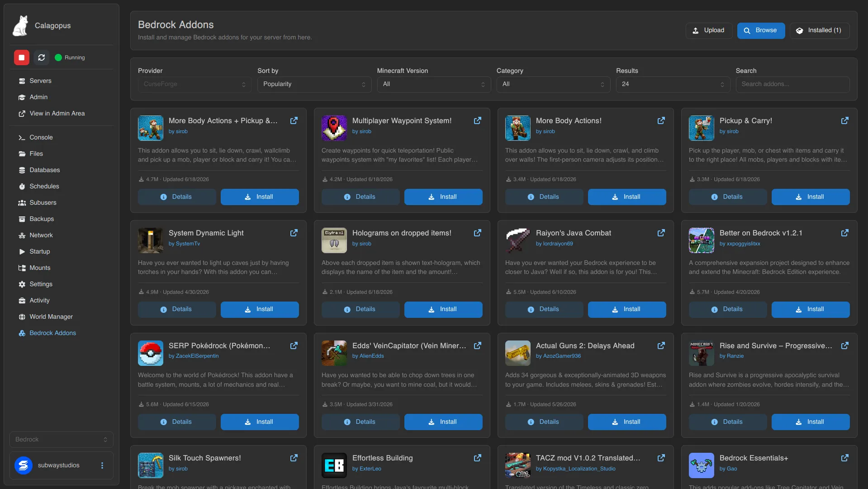868x489 pixels.
Task: Click the Calagopus logo icon
Action: [21, 26]
